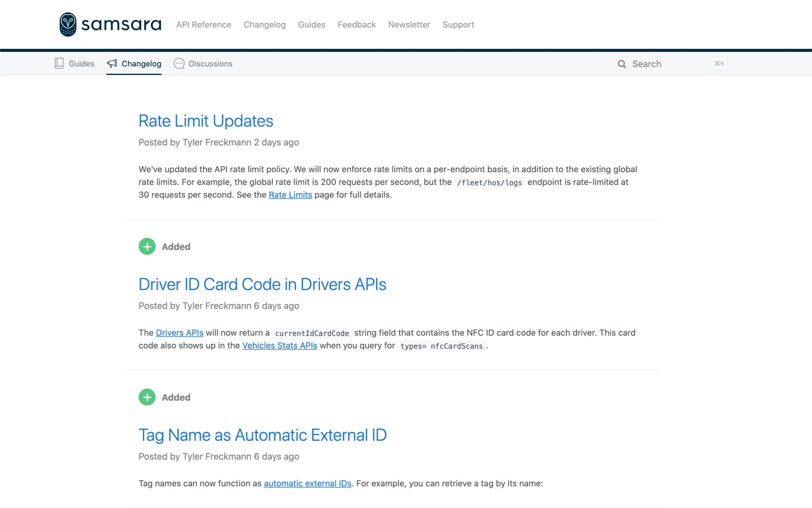
Task: Open the Rate Limit Updates post title
Action: (206, 121)
